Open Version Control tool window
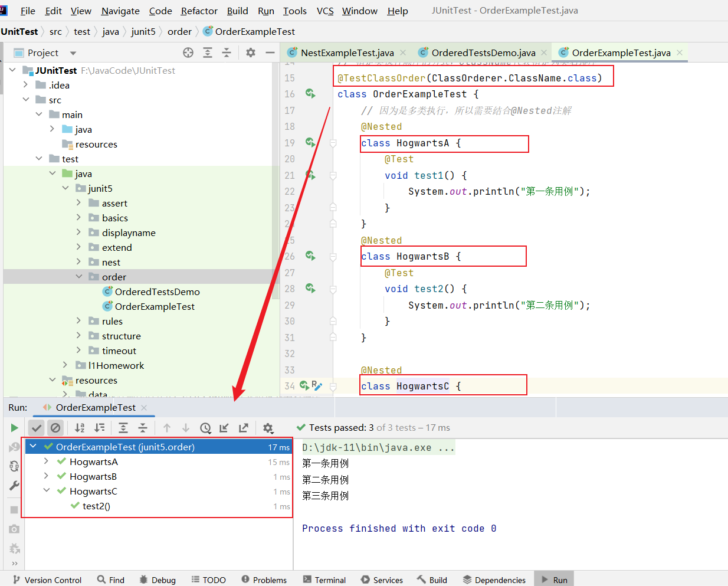Image resolution: width=728 pixels, height=586 pixels. pos(47,580)
